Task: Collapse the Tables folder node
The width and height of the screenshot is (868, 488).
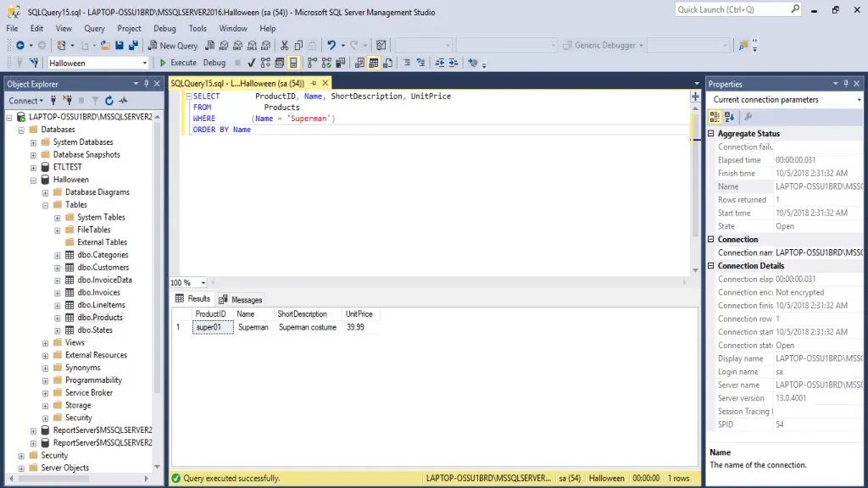Action: point(46,205)
